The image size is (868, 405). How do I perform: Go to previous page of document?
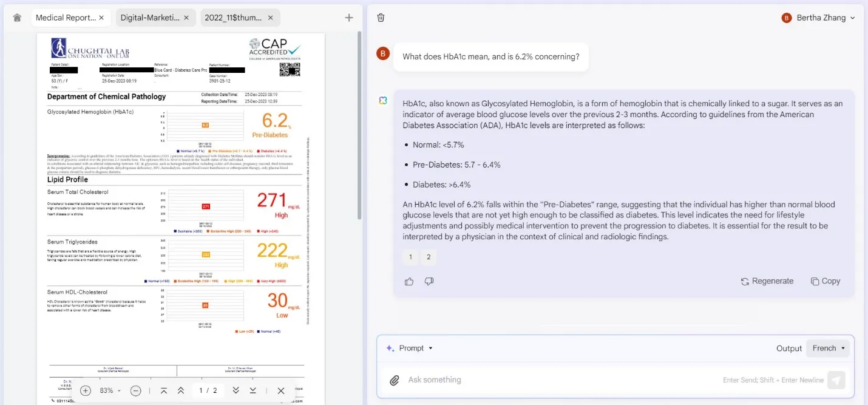(x=181, y=390)
